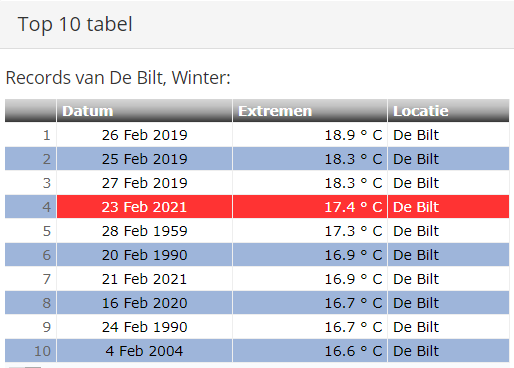Click rank number 10 cell
Screen dimensions: 514x368
pyautogui.click(x=31, y=351)
